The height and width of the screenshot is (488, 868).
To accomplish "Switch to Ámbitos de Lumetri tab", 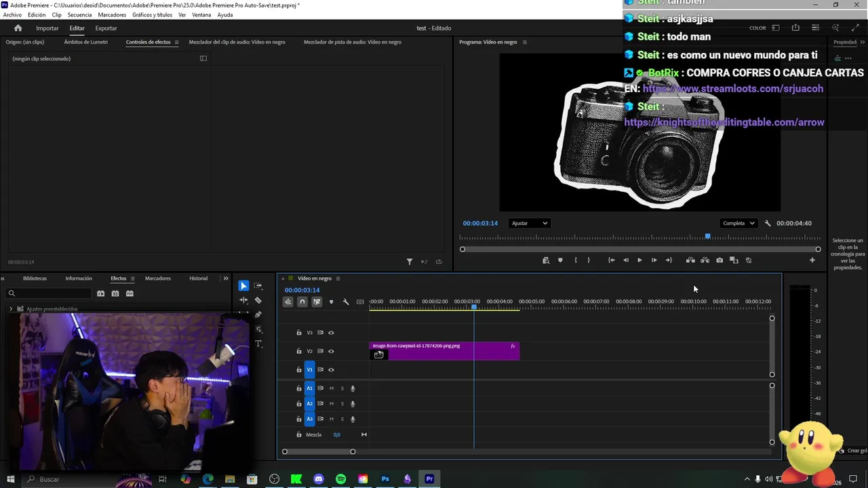I will tap(85, 42).
